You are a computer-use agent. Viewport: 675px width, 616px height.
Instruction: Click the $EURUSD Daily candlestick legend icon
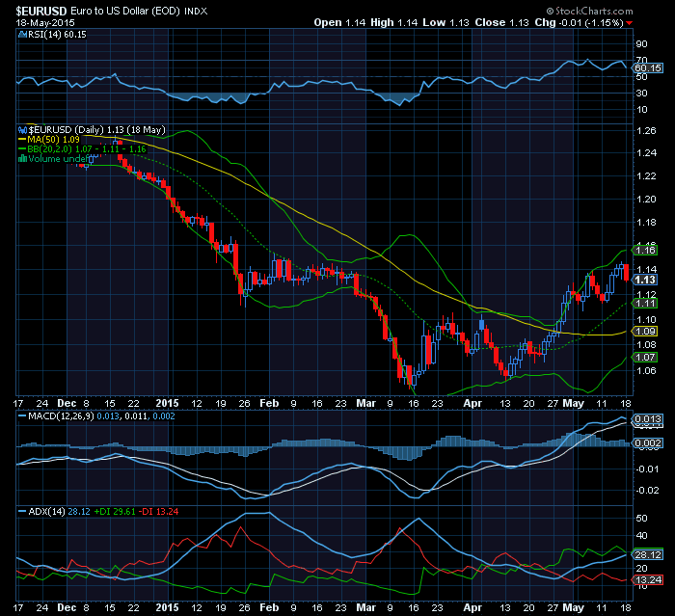(23, 128)
